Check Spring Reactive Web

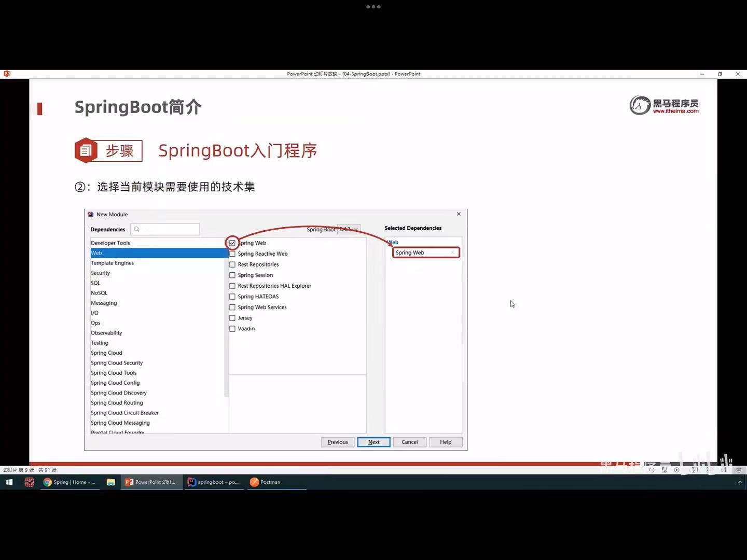point(232,254)
